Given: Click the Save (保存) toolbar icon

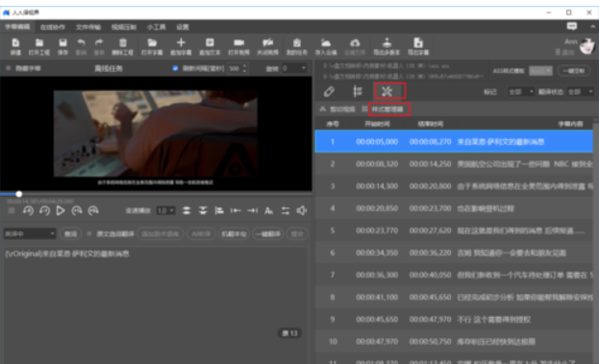Looking at the screenshot, I should pos(62,46).
